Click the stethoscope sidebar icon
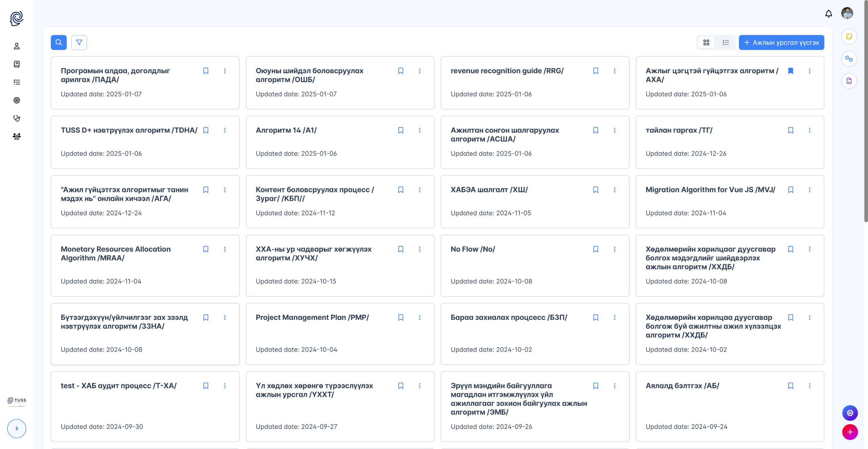 17,118
